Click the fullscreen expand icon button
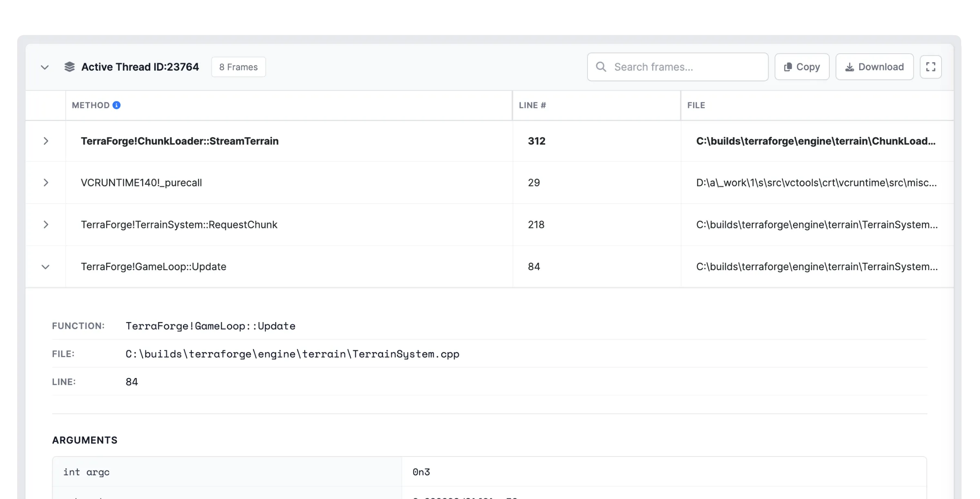This screenshot has width=980, height=499. coord(931,67)
